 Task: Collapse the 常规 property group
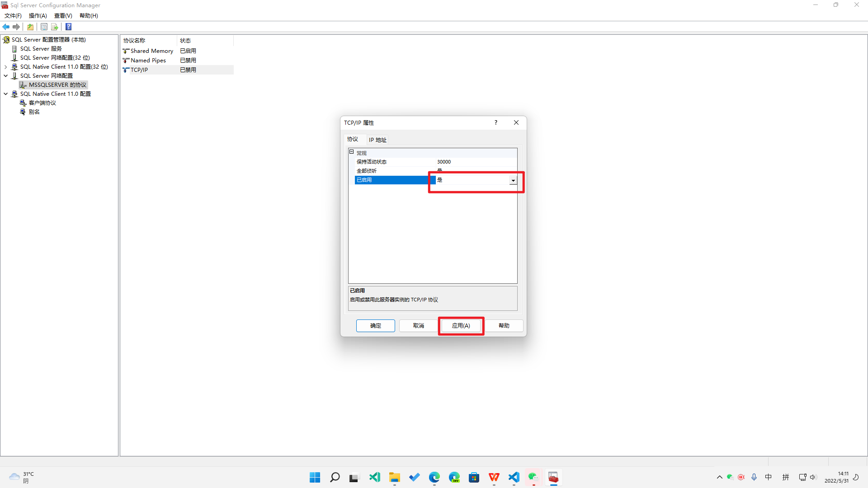pyautogui.click(x=351, y=152)
